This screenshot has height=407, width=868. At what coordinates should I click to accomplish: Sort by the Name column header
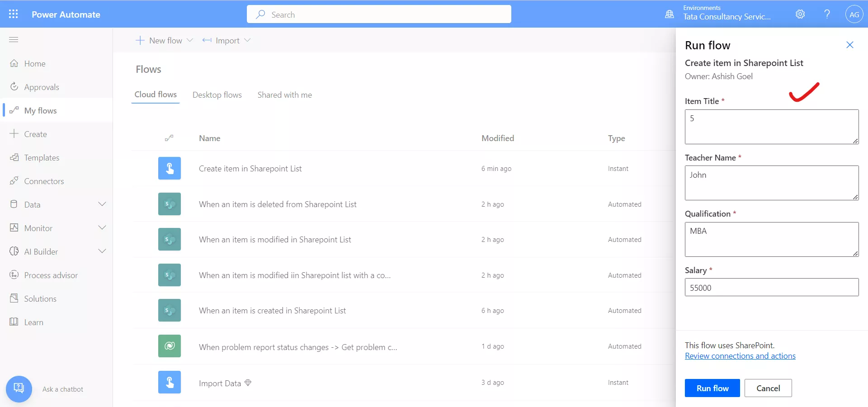tap(210, 138)
